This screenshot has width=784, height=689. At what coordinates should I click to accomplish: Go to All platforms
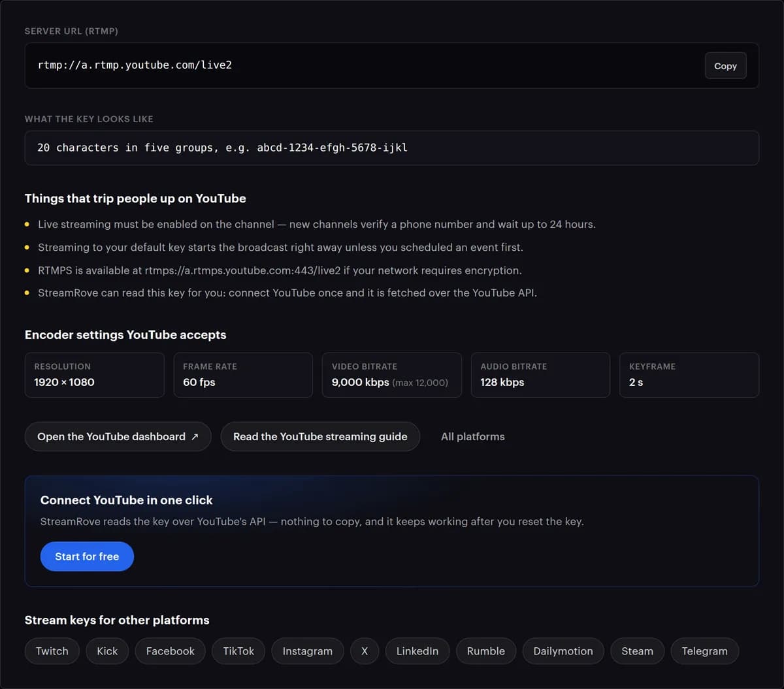(473, 436)
